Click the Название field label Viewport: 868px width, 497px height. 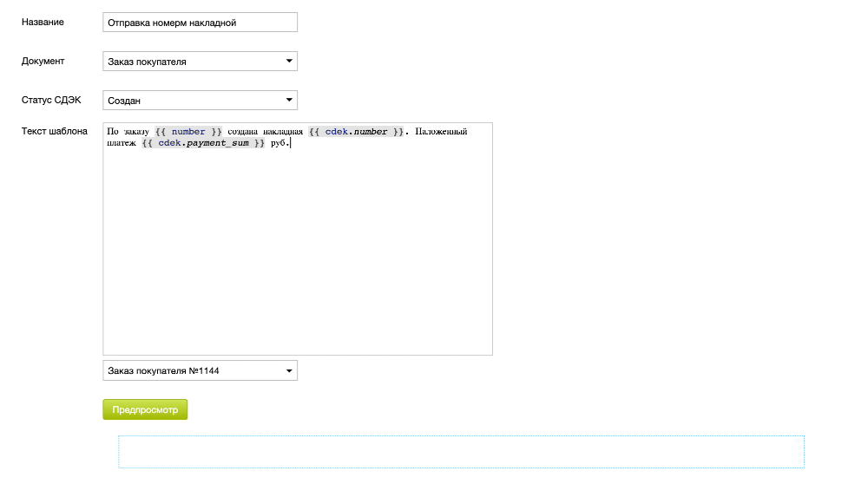tap(43, 22)
